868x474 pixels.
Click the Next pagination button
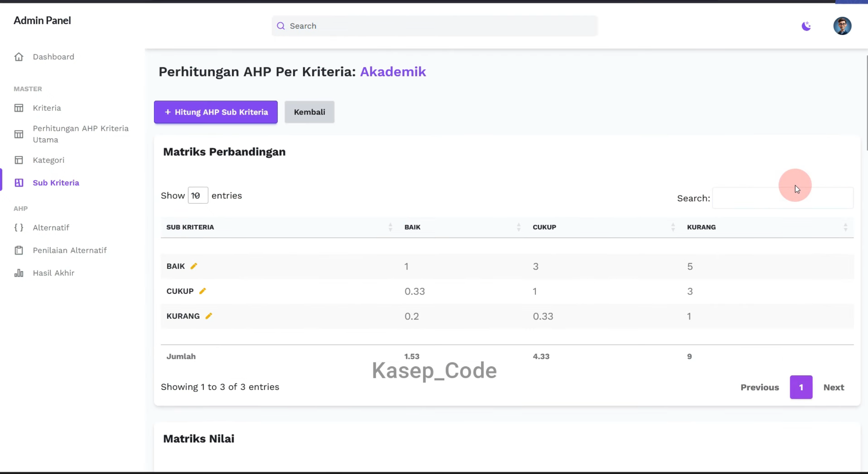tap(834, 387)
